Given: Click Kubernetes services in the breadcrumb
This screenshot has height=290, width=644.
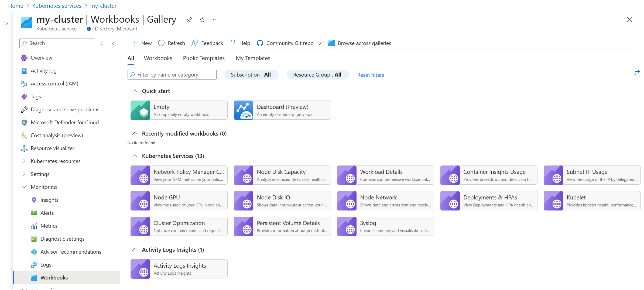Looking at the screenshot, I should (57, 6).
